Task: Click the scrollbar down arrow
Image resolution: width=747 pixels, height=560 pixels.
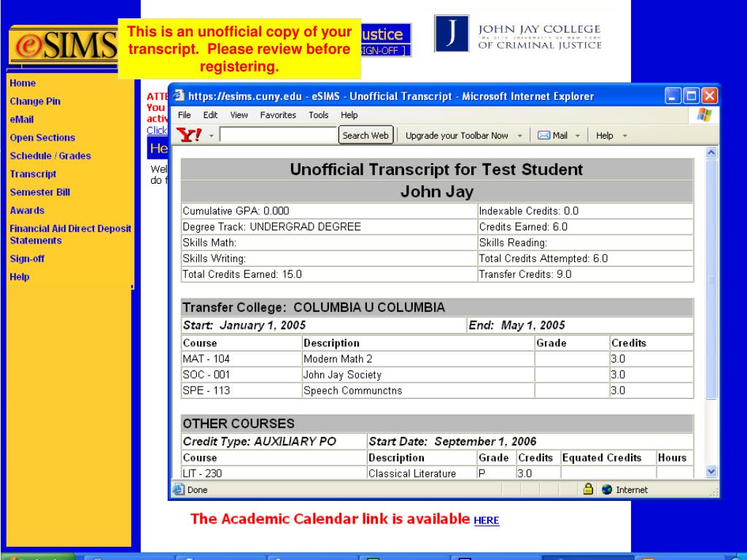Action: (x=711, y=472)
